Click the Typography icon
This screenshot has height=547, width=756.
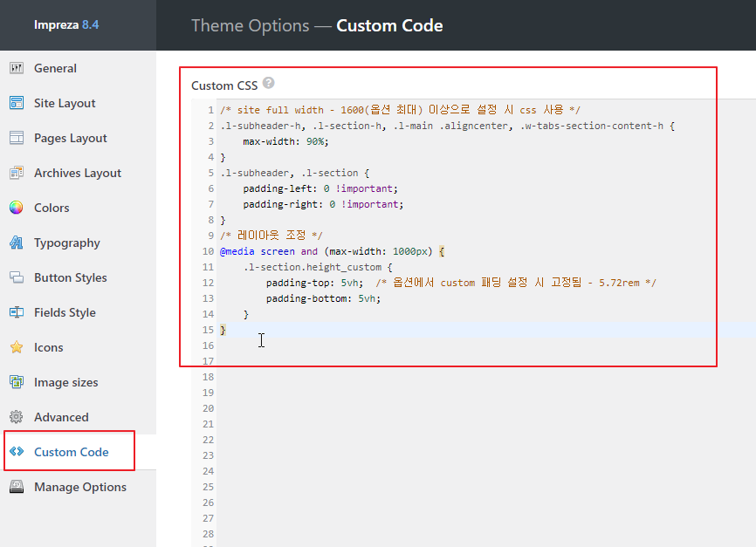17,243
